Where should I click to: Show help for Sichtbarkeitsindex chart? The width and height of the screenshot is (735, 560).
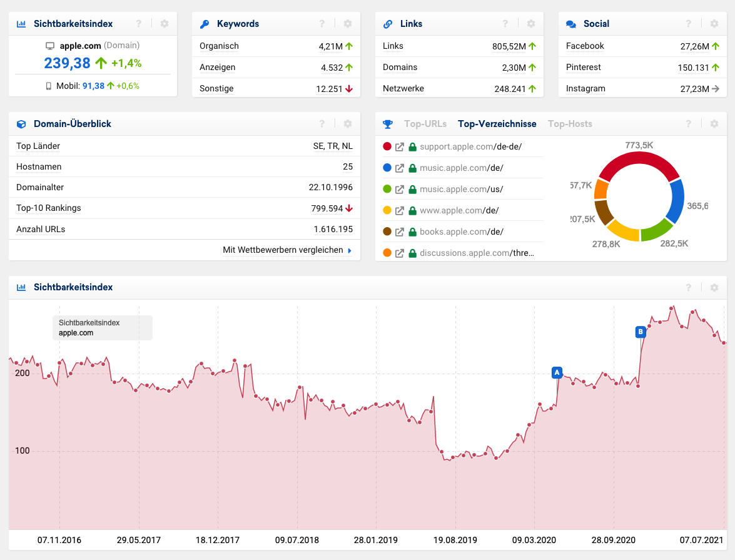[688, 287]
